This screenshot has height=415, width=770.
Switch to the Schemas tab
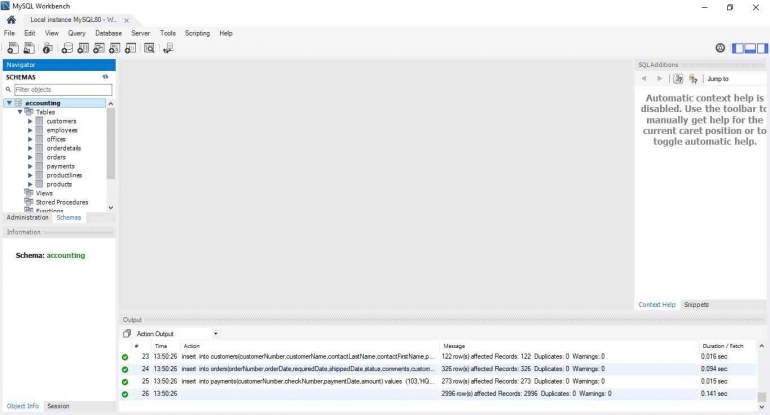point(69,218)
